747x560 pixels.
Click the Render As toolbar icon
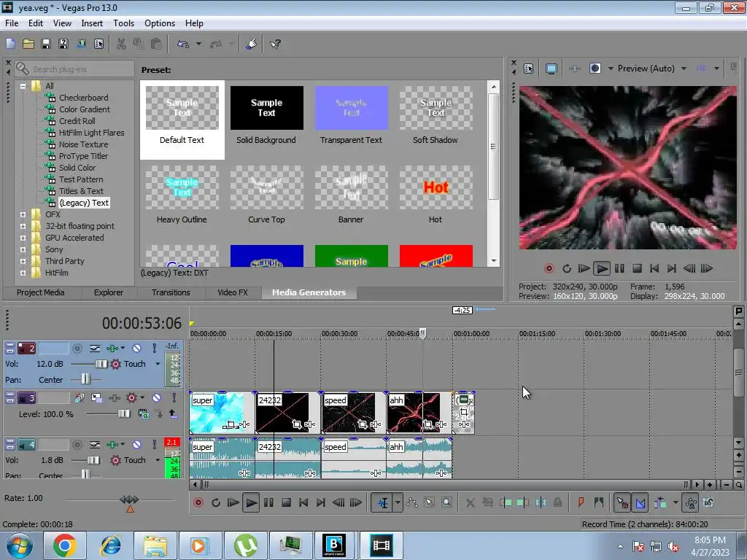click(82, 44)
